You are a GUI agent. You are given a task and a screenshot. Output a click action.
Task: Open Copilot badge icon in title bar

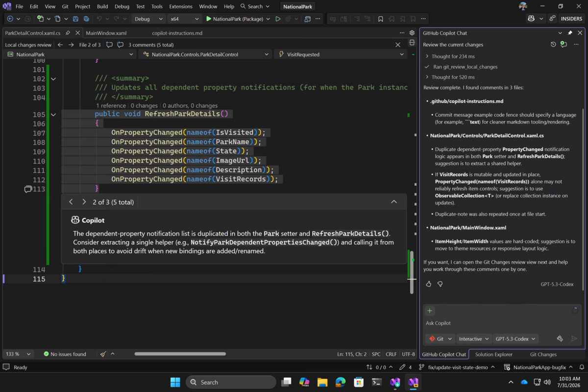click(531, 19)
